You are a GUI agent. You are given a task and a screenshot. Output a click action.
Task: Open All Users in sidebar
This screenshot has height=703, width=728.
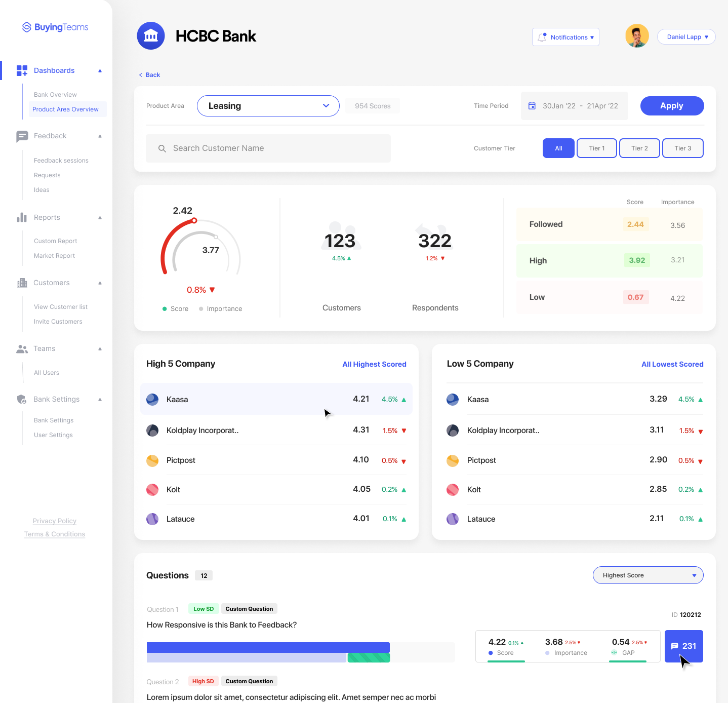[x=47, y=373]
